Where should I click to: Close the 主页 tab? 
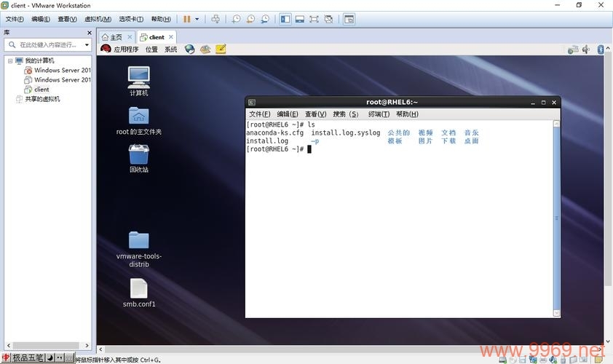coord(130,37)
